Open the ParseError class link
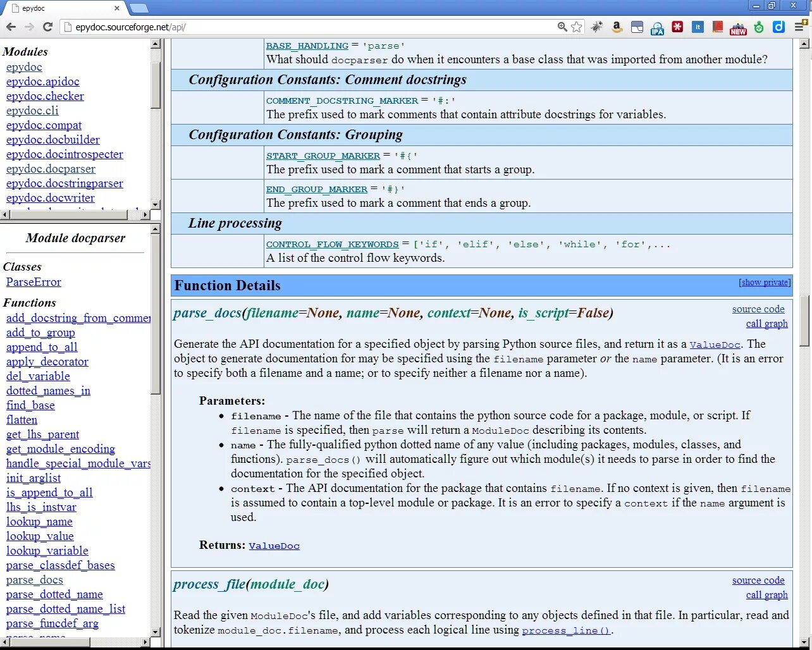Image resolution: width=812 pixels, height=650 pixels. click(x=34, y=282)
